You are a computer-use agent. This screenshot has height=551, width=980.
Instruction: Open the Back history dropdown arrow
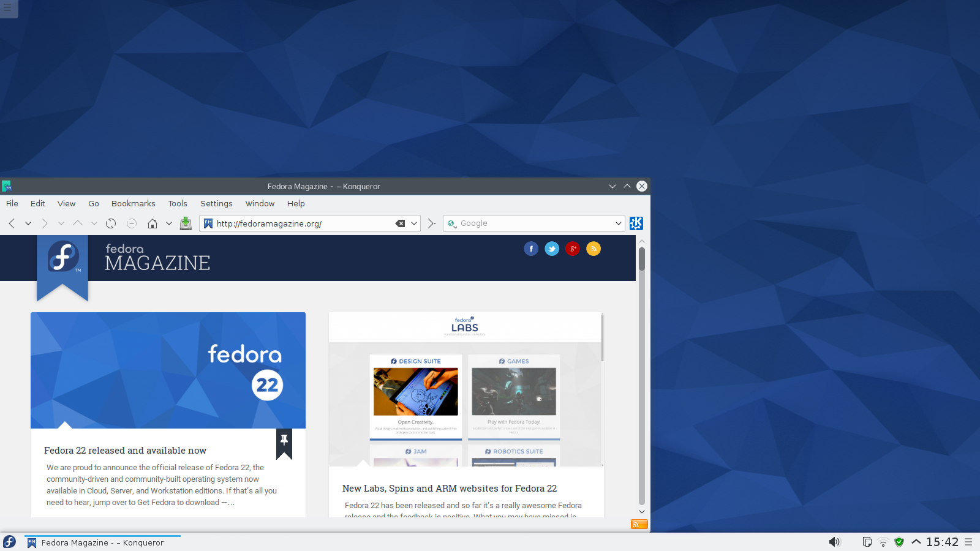tap(28, 223)
